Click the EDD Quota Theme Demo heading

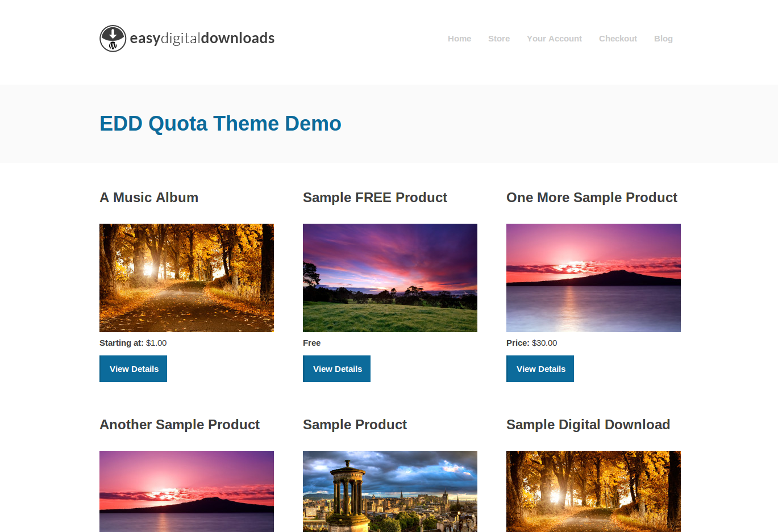click(220, 124)
